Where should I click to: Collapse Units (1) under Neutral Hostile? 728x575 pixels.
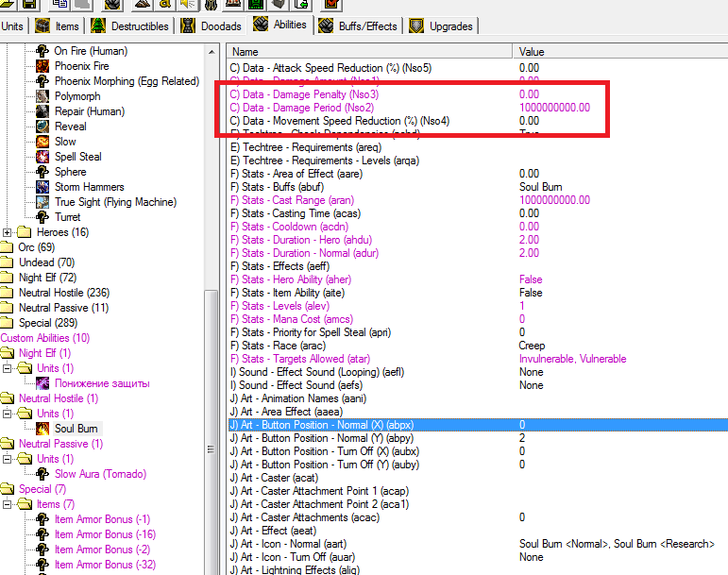[x=7, y=414]
